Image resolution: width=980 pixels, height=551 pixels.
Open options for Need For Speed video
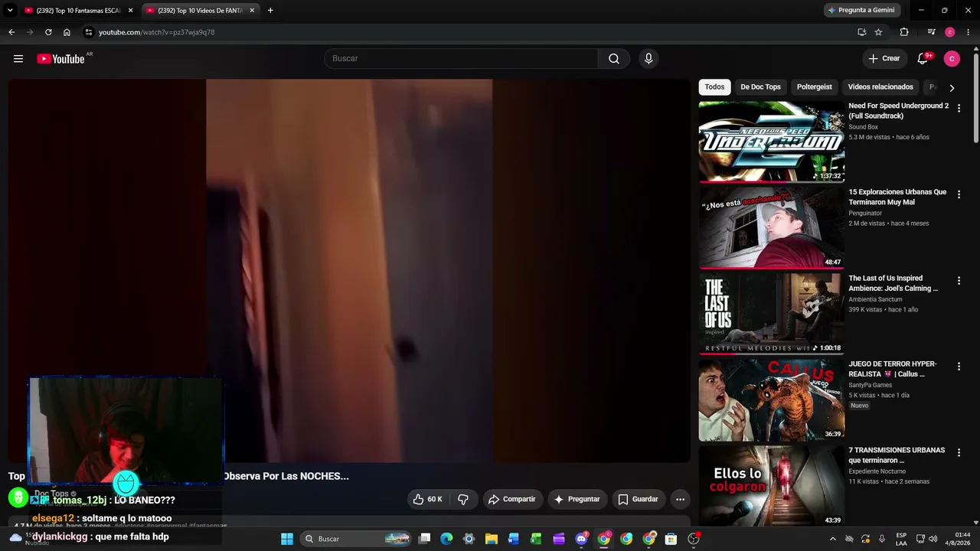pos(959,109)
